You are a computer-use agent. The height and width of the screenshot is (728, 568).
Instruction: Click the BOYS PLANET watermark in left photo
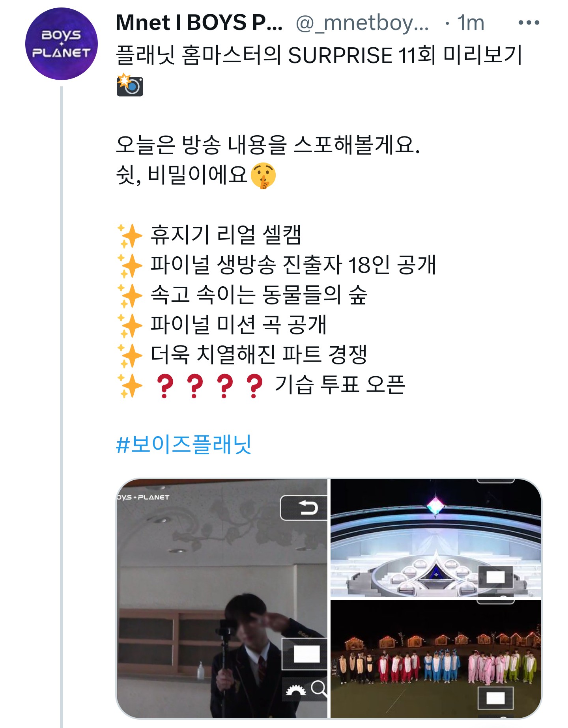click(x=143, y=497)
